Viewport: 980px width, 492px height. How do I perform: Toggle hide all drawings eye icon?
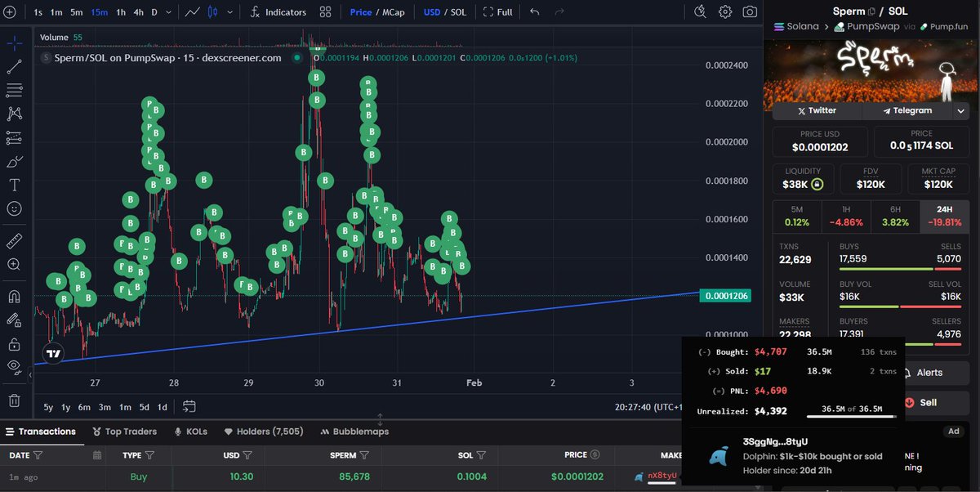coord(14,367)
